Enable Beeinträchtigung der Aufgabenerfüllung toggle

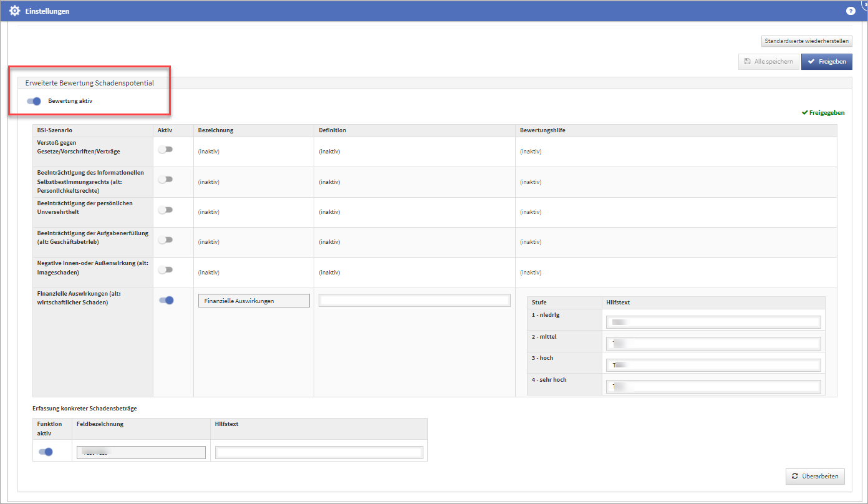tap(165, 240)
